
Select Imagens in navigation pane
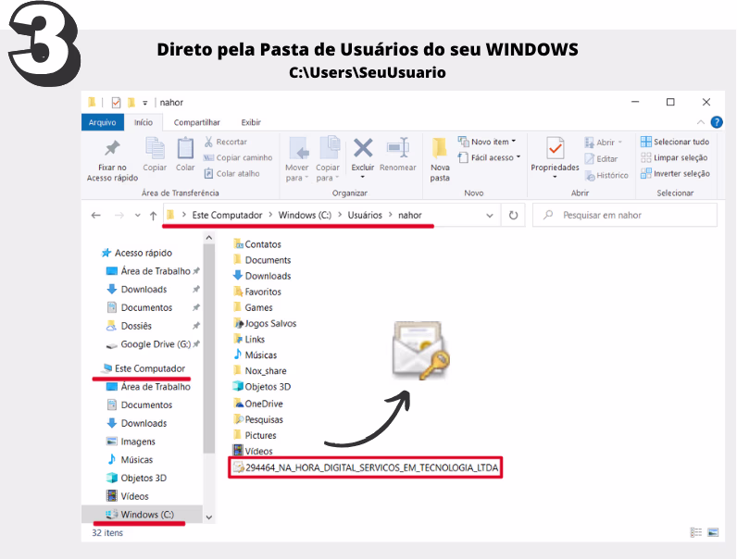click(131, 442)
